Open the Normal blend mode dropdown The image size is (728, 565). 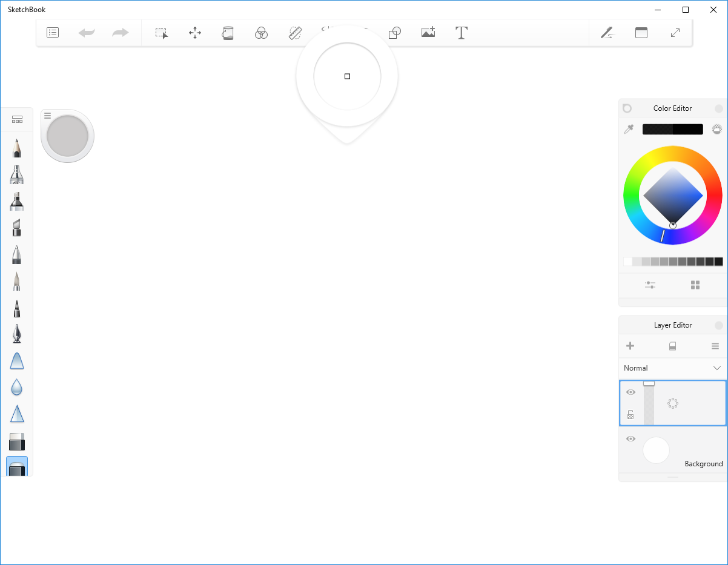(672, 368)
